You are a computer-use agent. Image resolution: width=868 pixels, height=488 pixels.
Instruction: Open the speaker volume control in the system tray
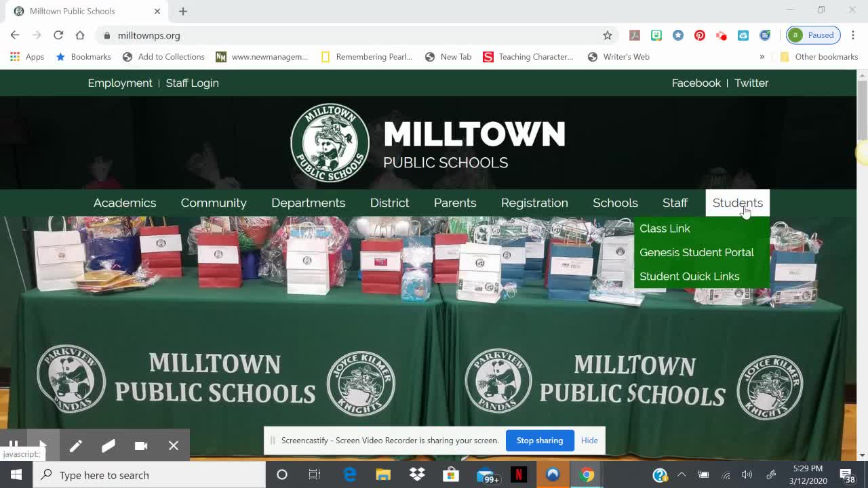pyautogui.click(x=747, y=474)
